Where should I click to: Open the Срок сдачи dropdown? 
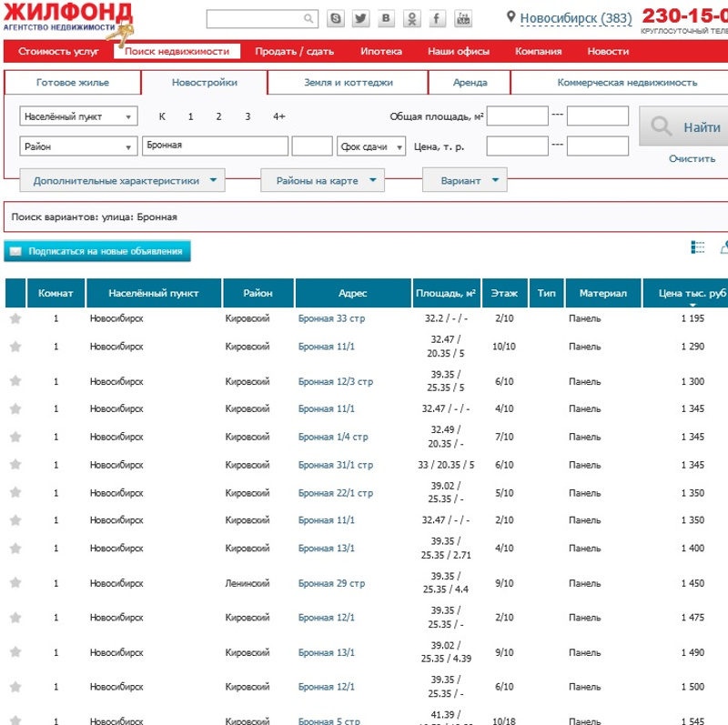(371, 146)
